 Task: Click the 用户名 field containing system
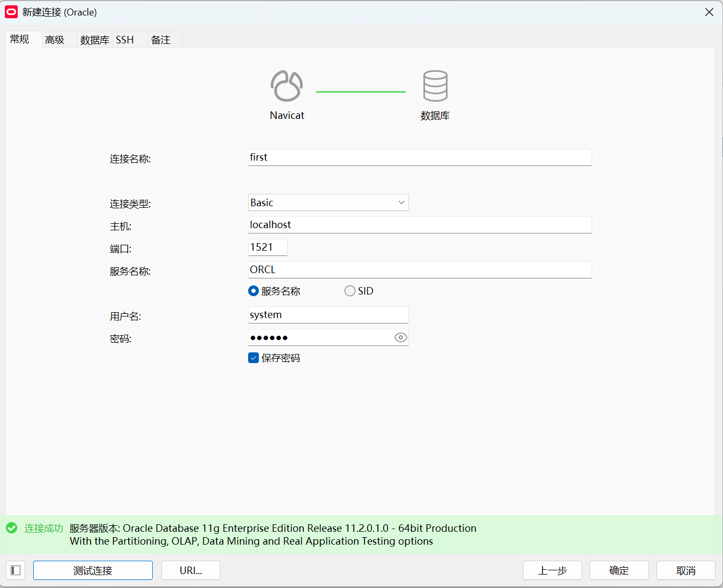coord(329,315)
